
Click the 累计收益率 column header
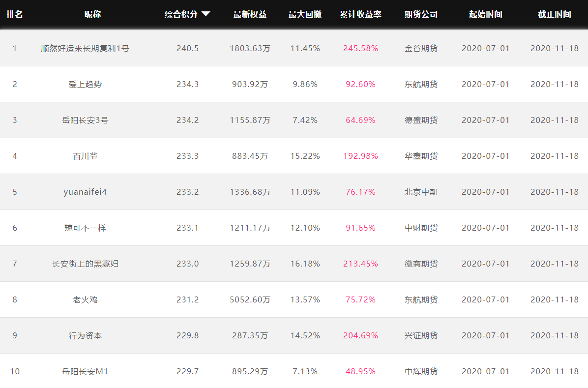[x=360, y=14]
